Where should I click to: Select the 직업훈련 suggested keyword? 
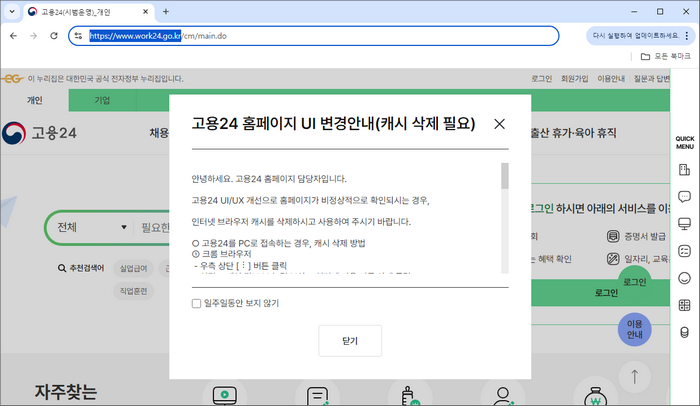(133, 291)
